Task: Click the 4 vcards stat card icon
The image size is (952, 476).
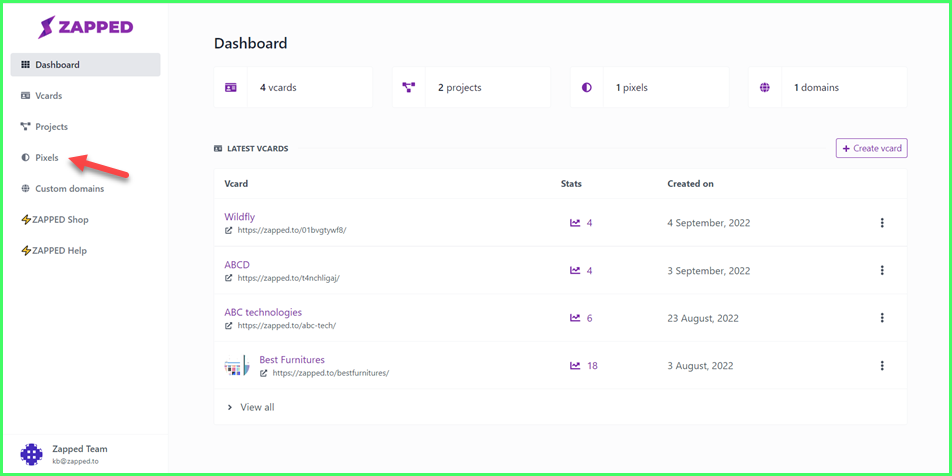Action: tap(231, 87)
